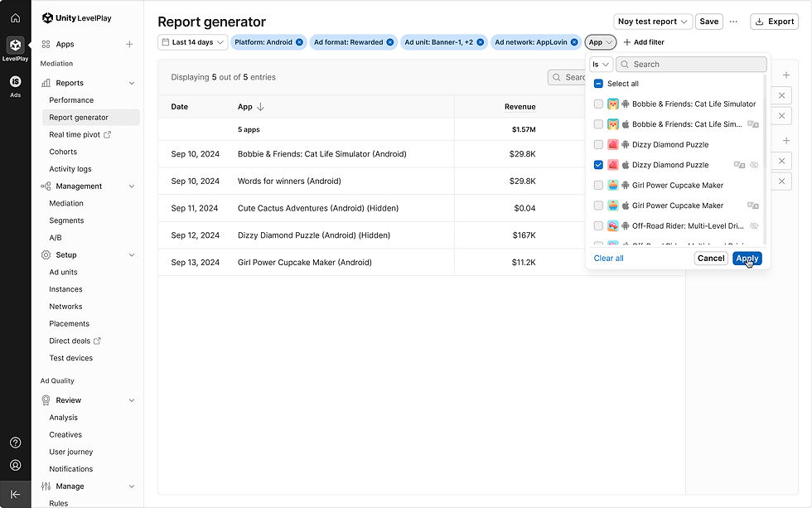Select the LevelPlay product icon
The width and height of the screenshot is (812, 508).
(x=16, y=45)
